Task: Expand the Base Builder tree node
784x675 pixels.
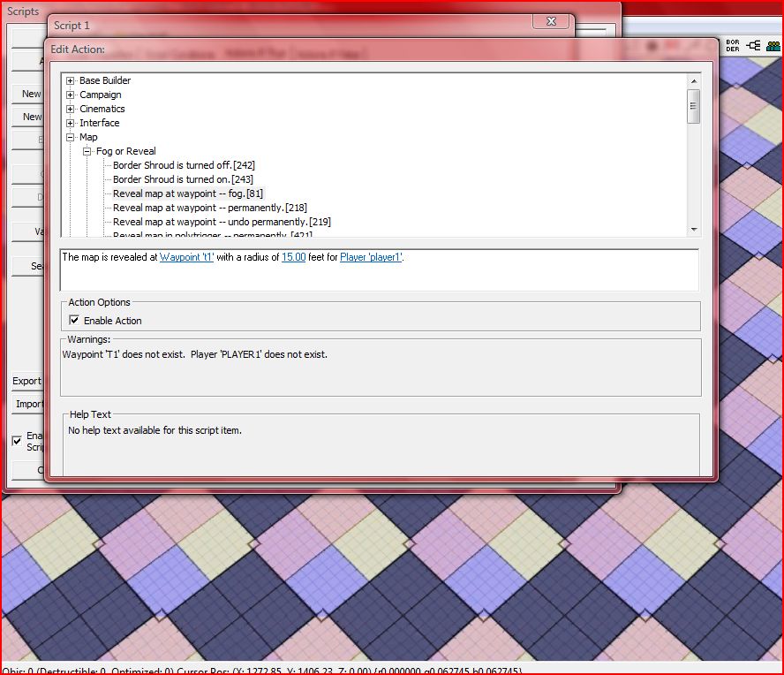Action: coord(71,80)
